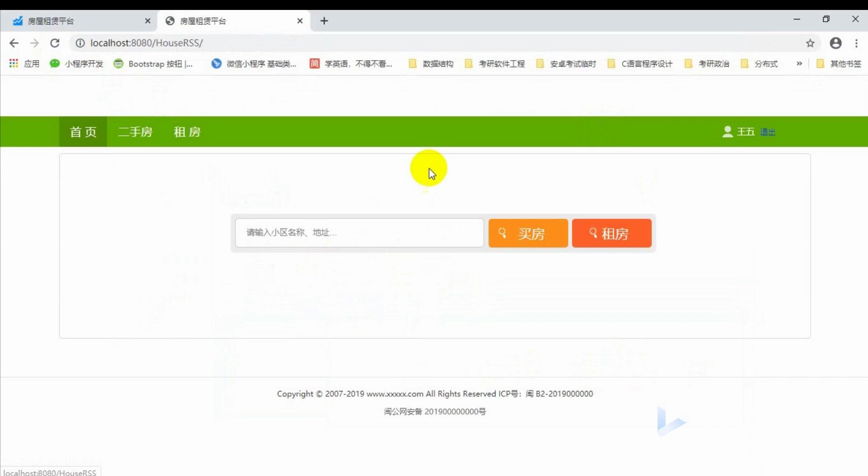Screen dimensions: 868x476
Task: Click the user silhouette icon beside 王五
Action: tap(727, 132)
